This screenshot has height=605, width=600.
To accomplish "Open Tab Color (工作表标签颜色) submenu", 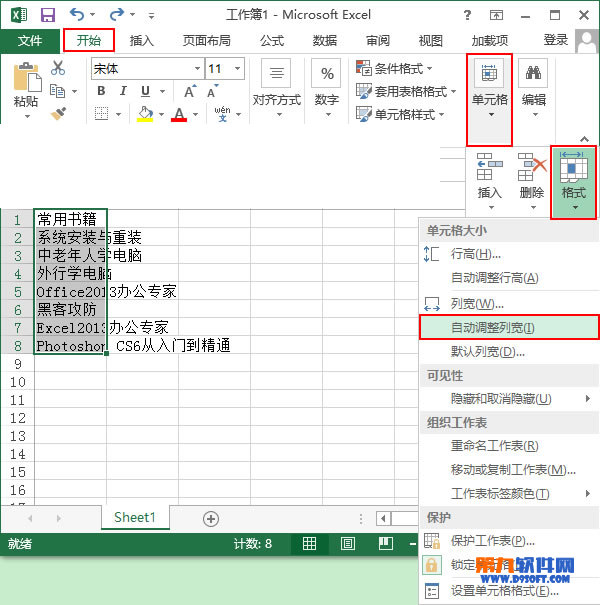I will click(x=509, y=493).
